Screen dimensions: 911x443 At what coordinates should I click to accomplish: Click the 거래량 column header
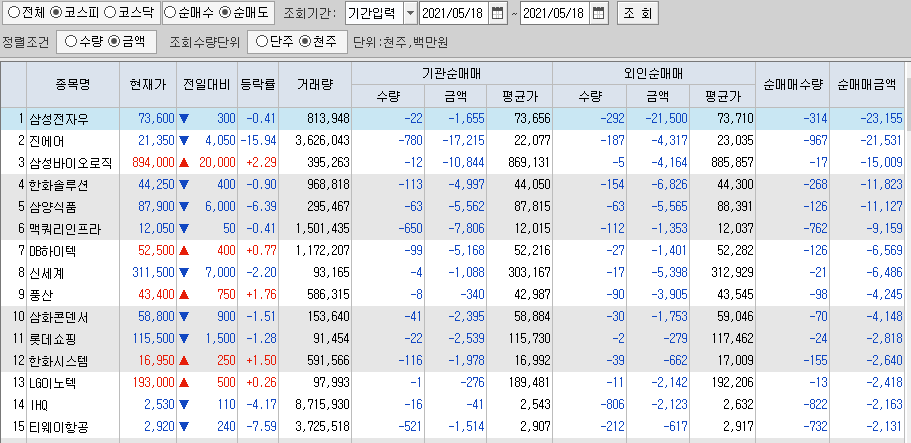click(x=315, y=84)
